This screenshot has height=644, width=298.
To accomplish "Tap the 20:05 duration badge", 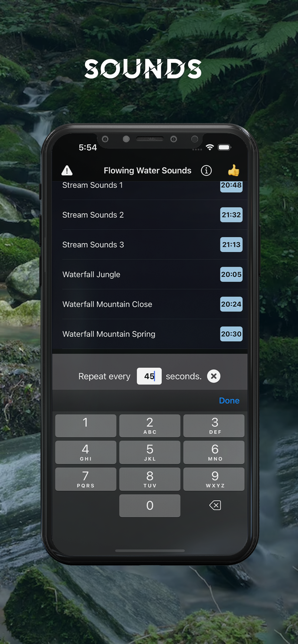I will click(231, 274).
